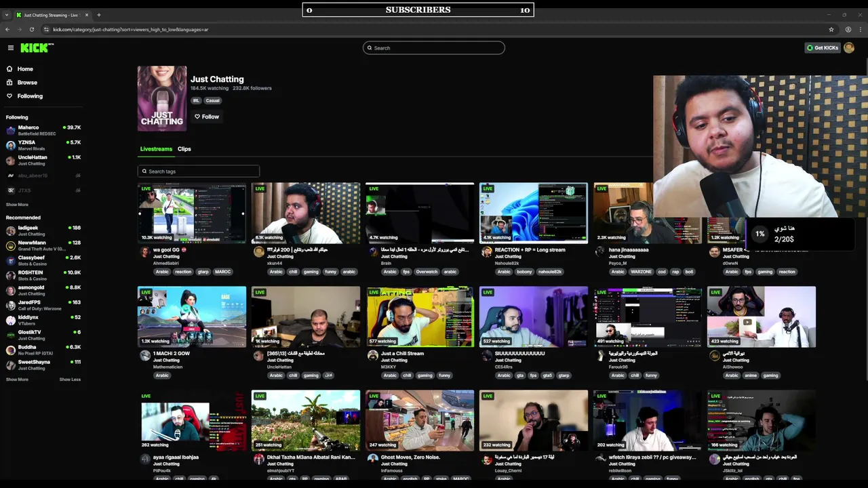Open M3KKY streamer avatar icon
Viewport: 868px width, 488px height.
pyautogui.click(x=373, y=356)
